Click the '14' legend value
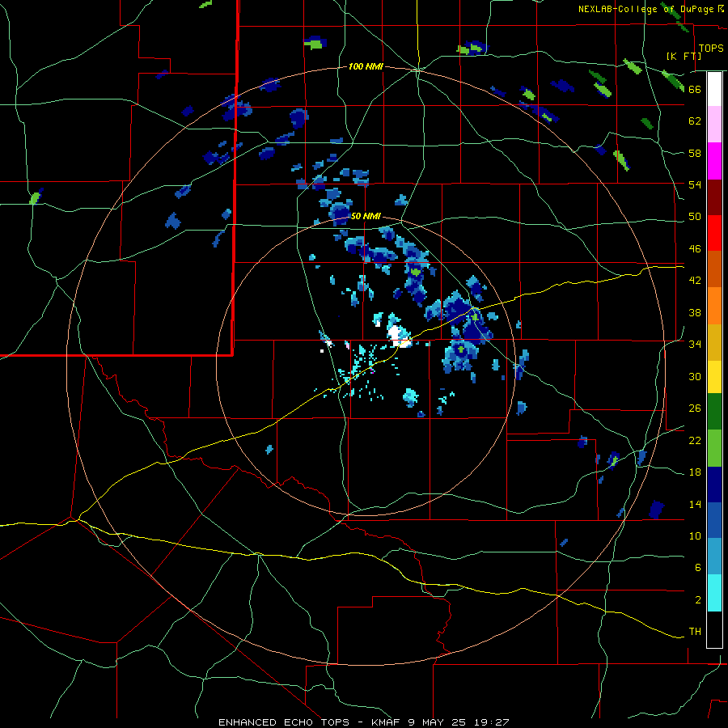The height and width of the screenshot is (728, 728). 695,504
